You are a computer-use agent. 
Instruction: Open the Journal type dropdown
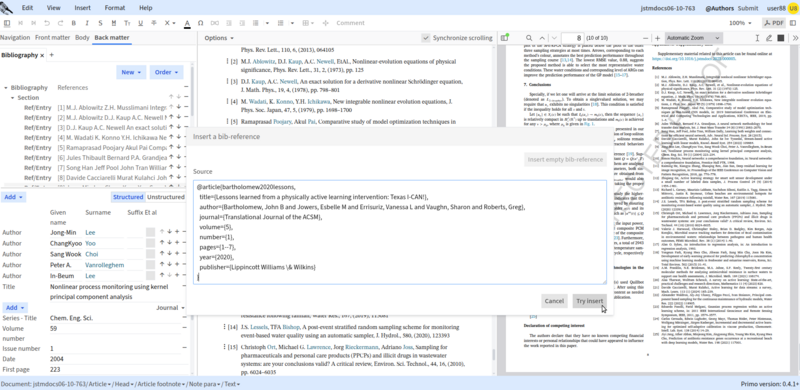coord(170,308)
